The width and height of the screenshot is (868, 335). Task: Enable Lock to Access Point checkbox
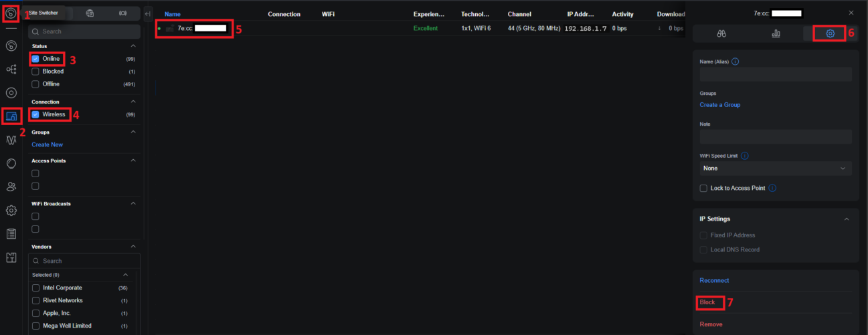click(703, 189)
